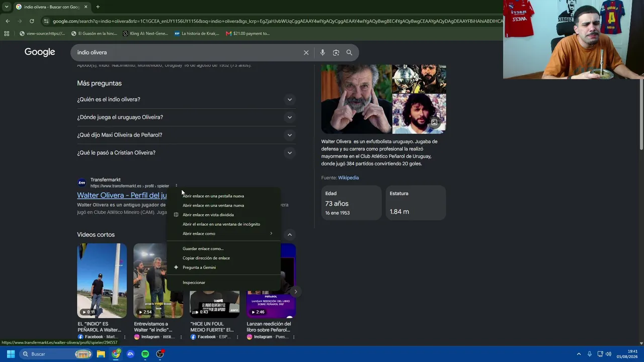Clear the search query with X
The image size is (644, 362).
[x=306, y=52]
